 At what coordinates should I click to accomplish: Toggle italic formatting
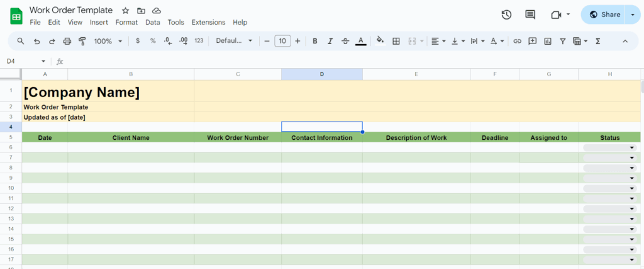[x=330, y=41]
